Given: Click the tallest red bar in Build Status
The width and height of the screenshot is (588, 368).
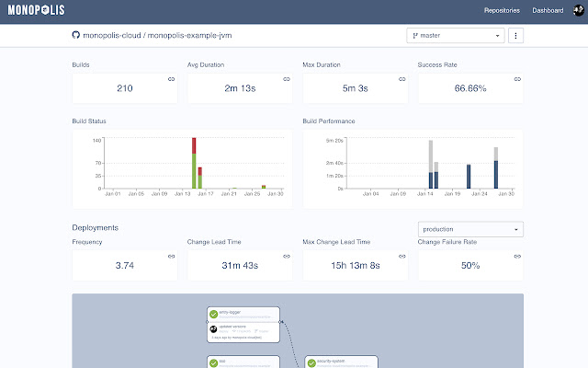Looking at the screenshot, I should (194, 145).
